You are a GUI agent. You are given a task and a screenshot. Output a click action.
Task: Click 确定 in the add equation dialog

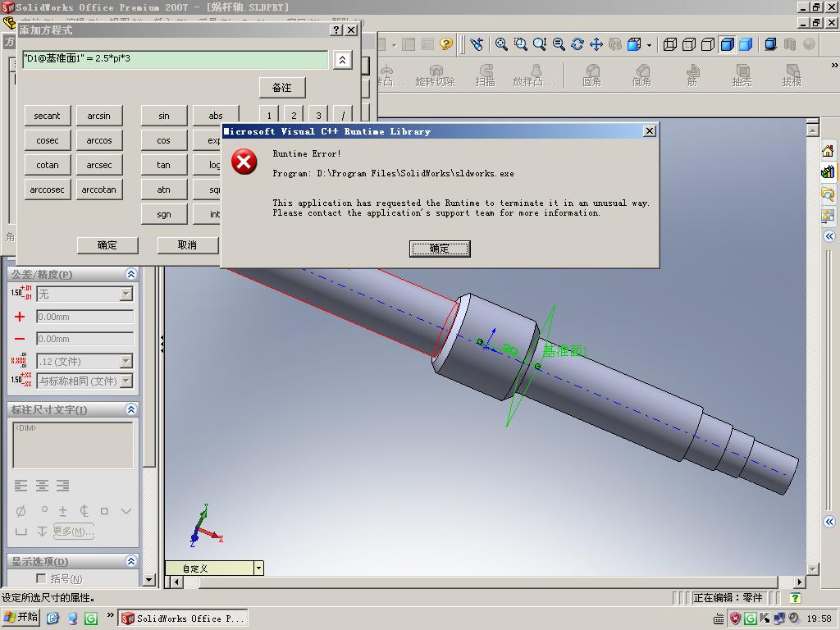[107, 245]
